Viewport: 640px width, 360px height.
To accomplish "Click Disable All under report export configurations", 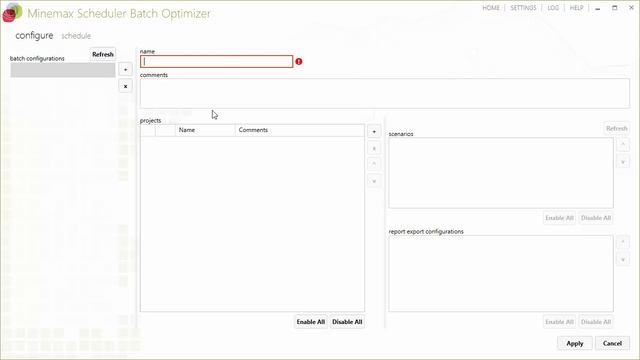I will (x=596, y=322).
